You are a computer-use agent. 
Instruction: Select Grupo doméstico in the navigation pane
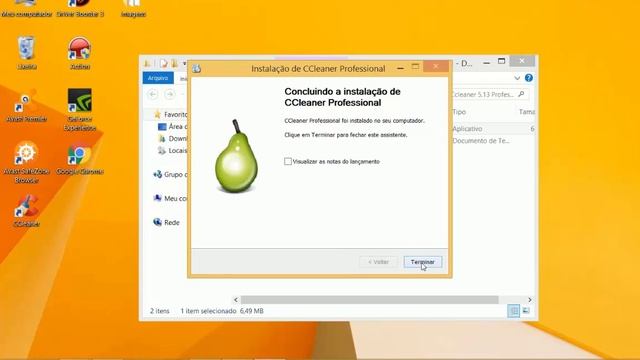tap(171, 174)
